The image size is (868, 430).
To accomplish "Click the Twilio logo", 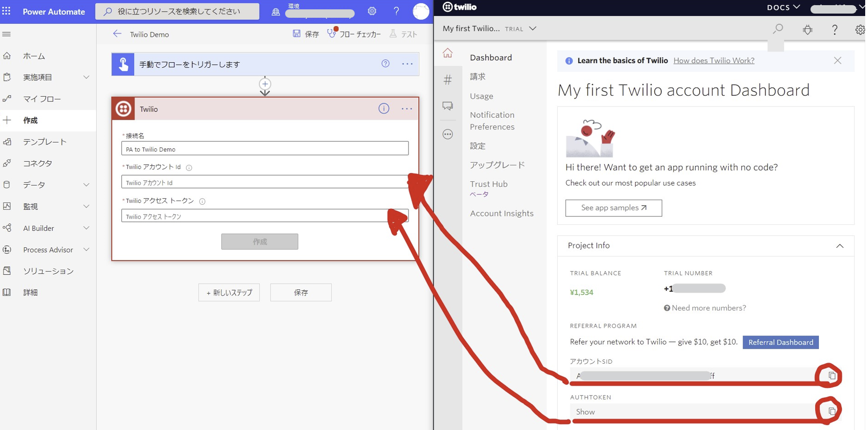I will point(459,7).
